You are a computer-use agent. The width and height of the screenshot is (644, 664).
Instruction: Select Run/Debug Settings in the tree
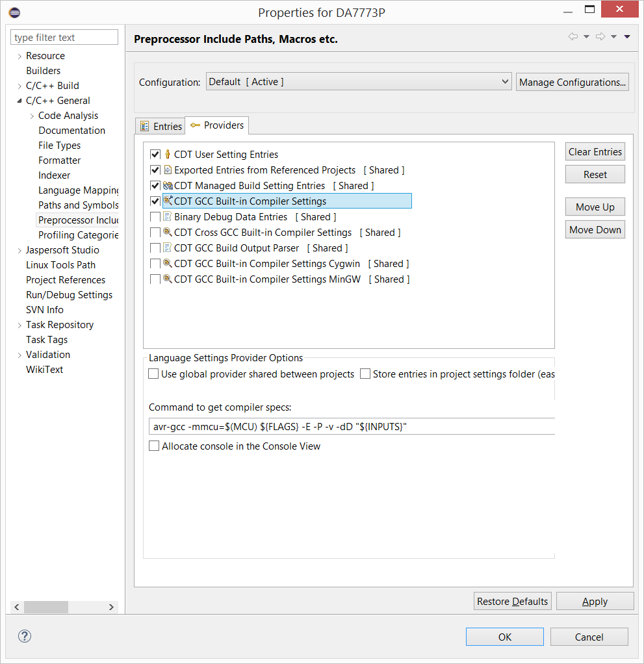[69, 295]
